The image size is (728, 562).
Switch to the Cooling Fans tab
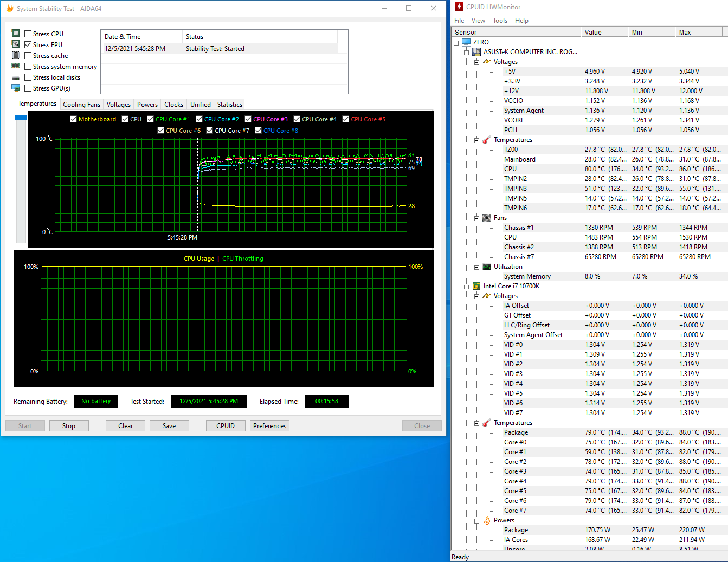[x=81, y=105]
